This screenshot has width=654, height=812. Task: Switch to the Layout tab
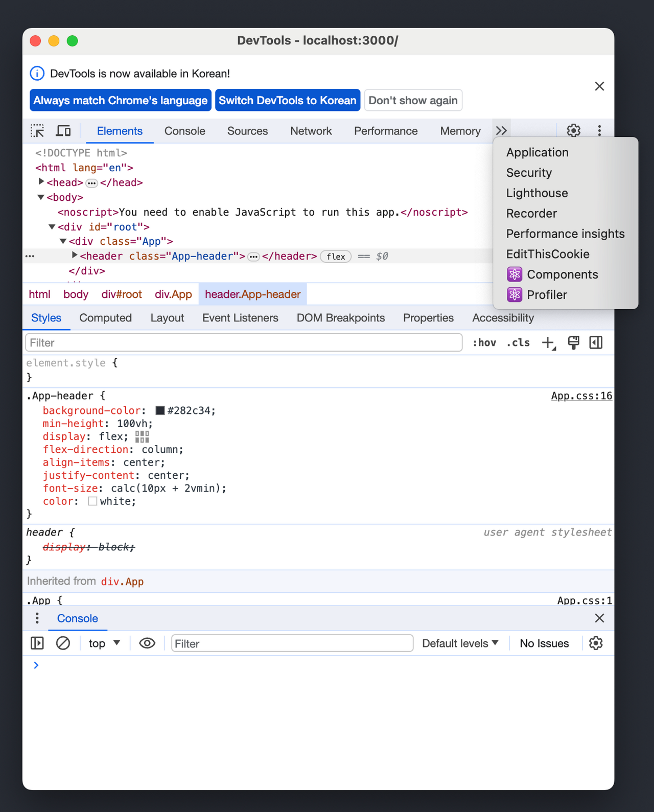point(167,318)
